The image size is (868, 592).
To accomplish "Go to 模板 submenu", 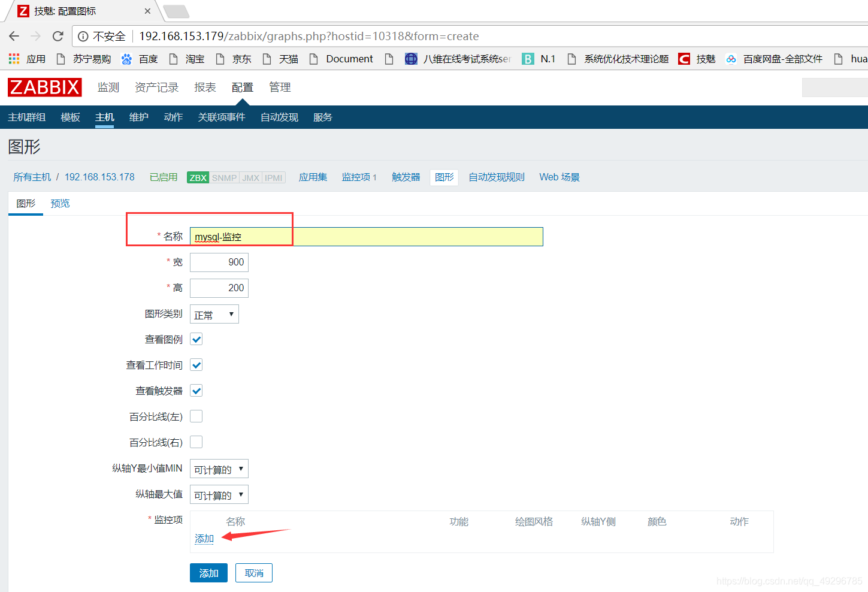I will 71,117.
